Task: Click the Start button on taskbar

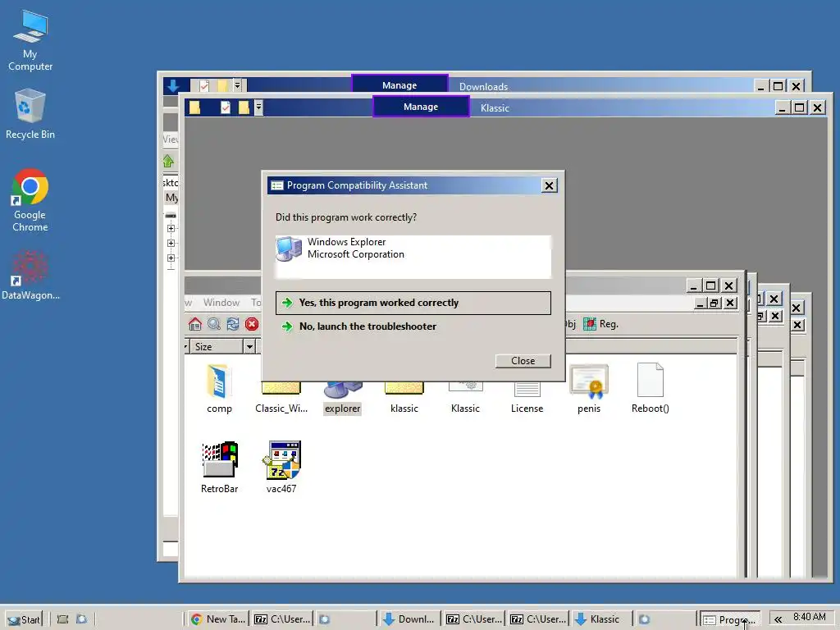Action: pos(24,619)
